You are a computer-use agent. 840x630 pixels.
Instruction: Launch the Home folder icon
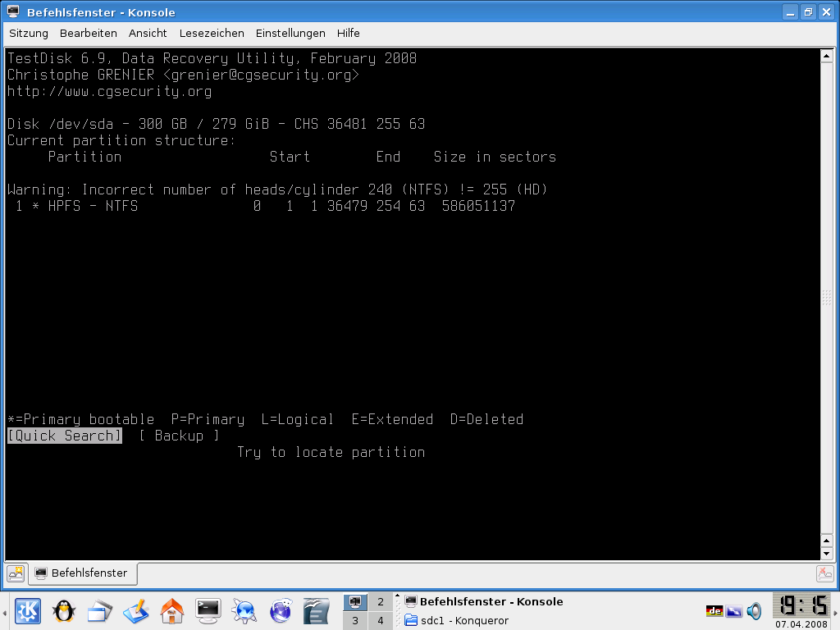tap(172, 610)
